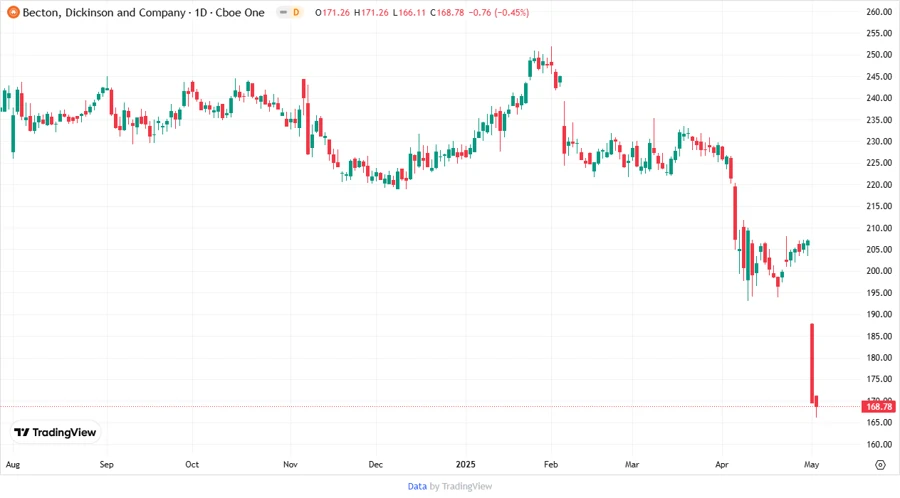This screenshot has height=498, width=900.
Task: Click the 215.00 price scale label
Action: pyautogui.click(x=879, y=206)
